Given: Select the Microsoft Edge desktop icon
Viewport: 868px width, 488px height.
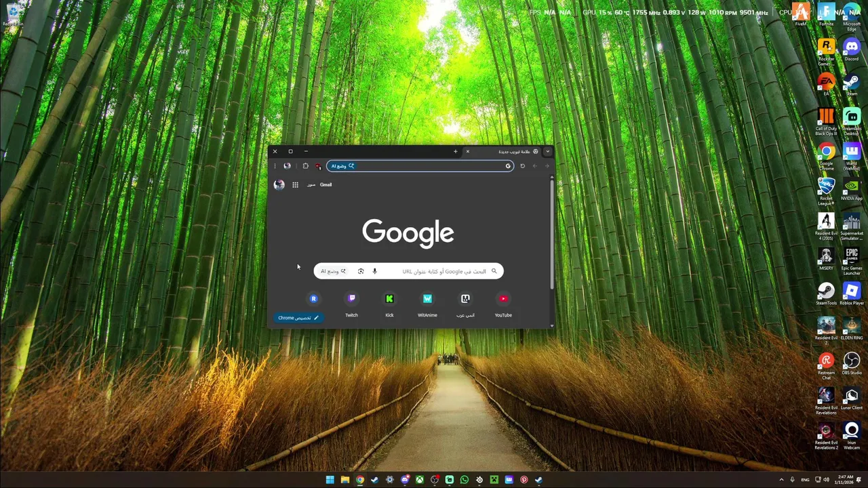Looking at the screenshot, I should point(852,17).
